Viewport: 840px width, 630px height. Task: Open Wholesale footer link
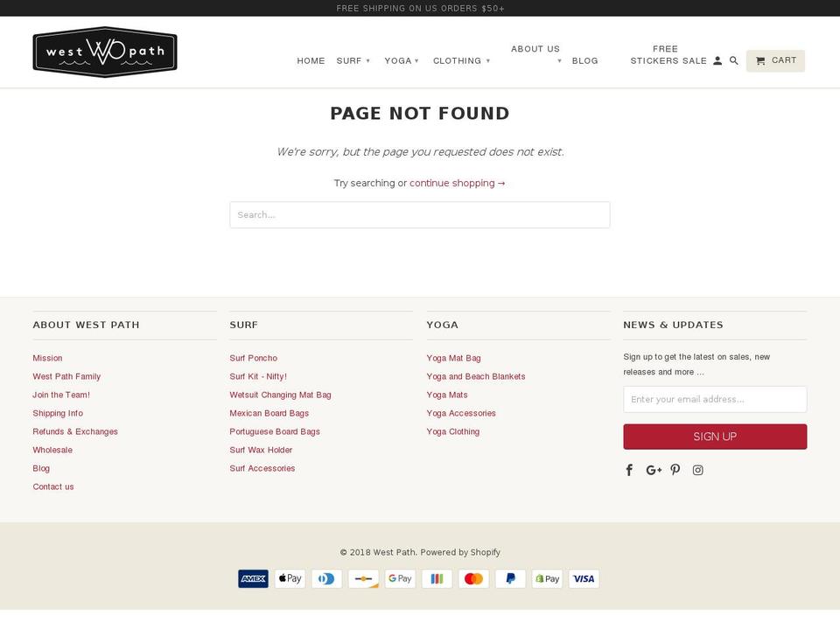click(52, 450)
